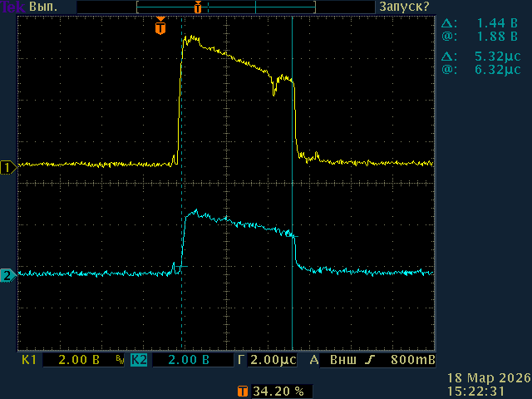The width and height of the screenshot is (532, 399).
Task: Click the 800mВ trigger level readout
Action: coord(412,362)
